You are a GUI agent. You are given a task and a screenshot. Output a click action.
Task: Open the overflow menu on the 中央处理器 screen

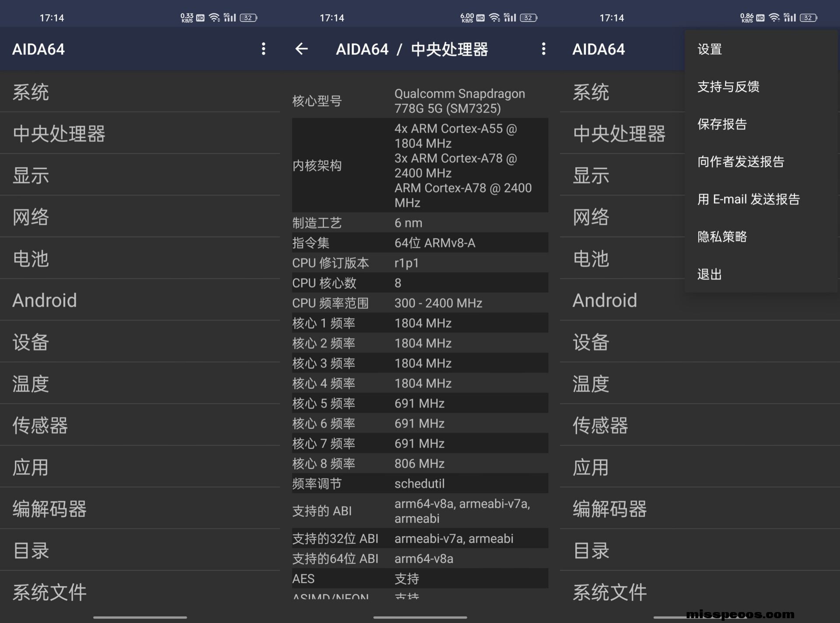click(543, 49)
